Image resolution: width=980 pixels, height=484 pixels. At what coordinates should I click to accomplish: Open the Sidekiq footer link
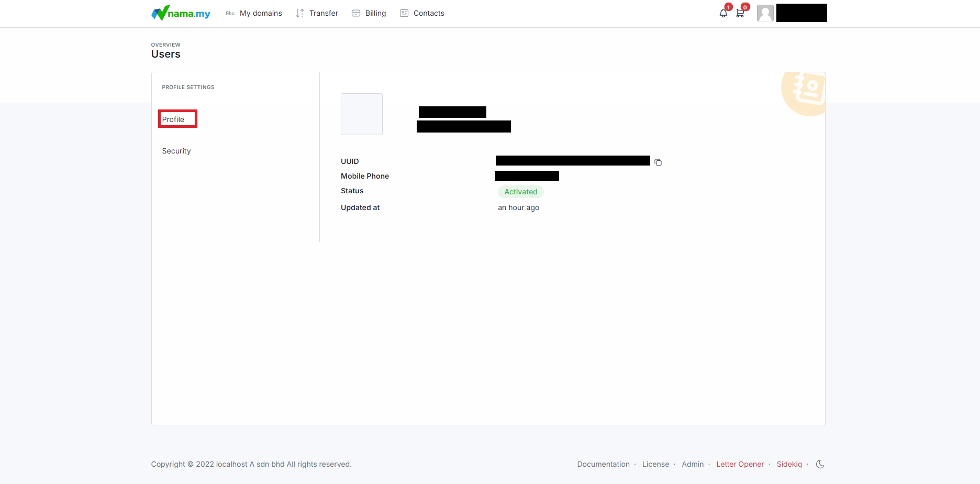(789, 464)
